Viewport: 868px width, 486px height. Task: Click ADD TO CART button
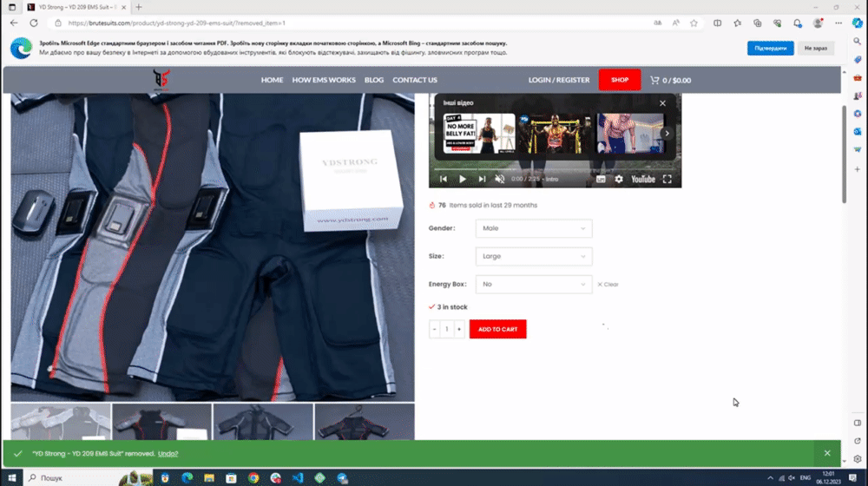point(497,329)
